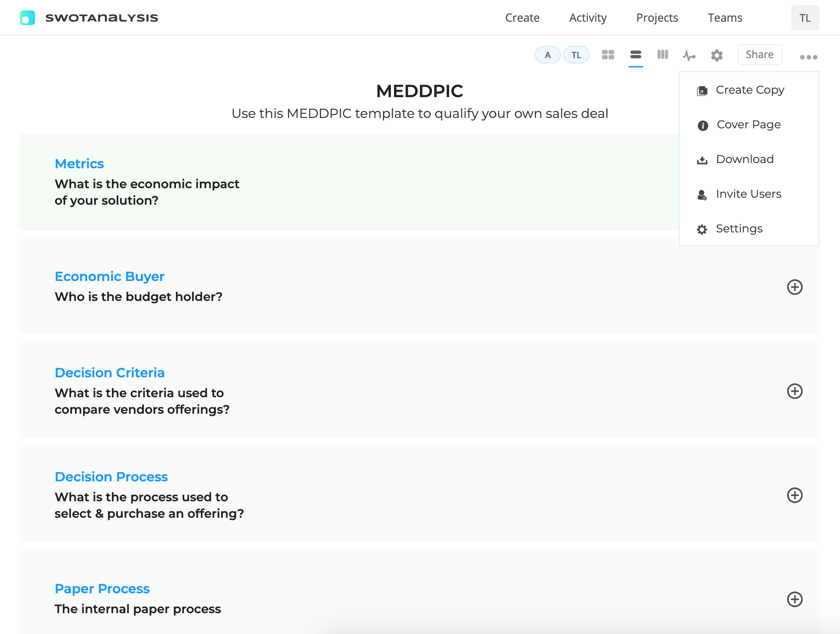Expand Paper Process with plus icon
Screen dimensions: 840x634
pos(794,599)
